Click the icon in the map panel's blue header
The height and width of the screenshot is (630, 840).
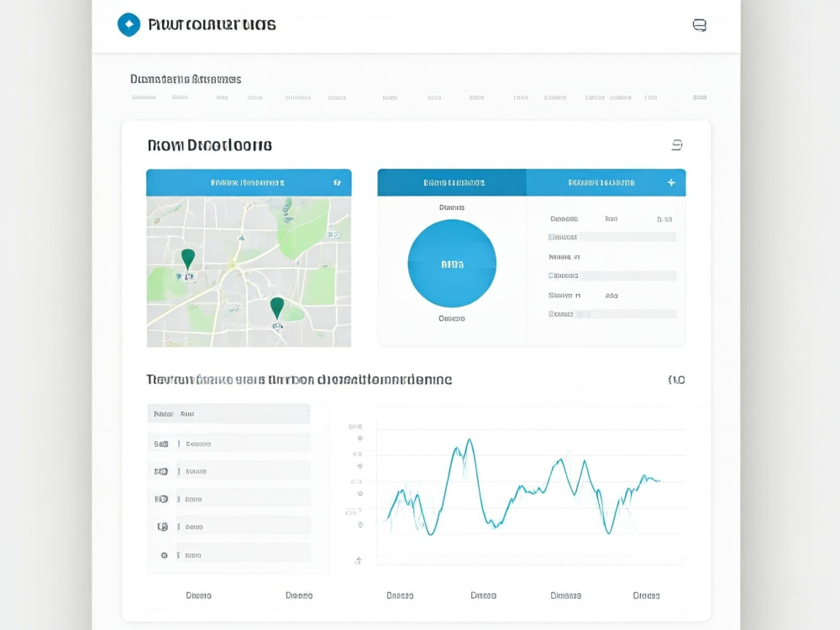pyautogui.click(x=337, y=182)
